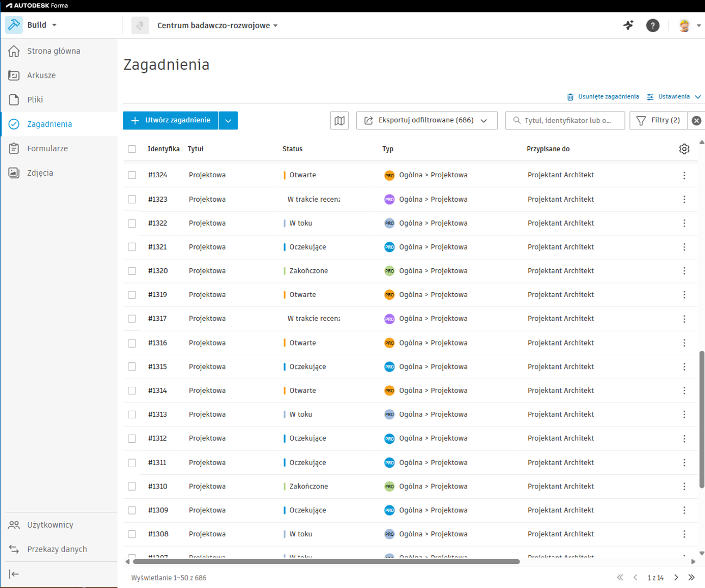Open the Autodesk assistant sparkle icon
The width and height of the screenshot is (705, 588).
(x=628, y=25)
